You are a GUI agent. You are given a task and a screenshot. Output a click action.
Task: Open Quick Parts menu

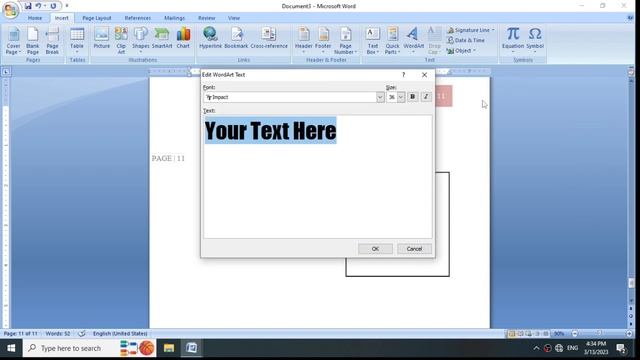(x=393, y=41)
